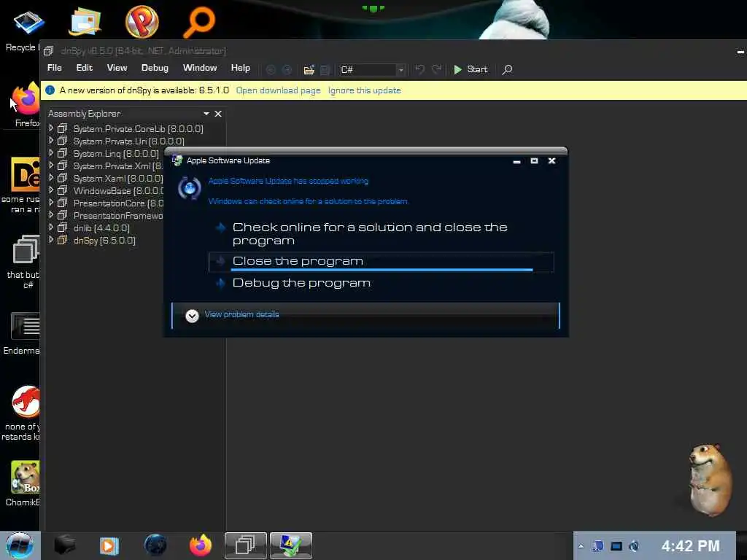Screen dimensions: 747x560
Task: Expand System.Private.CoreLib tree node
Action: coord(51,128)
